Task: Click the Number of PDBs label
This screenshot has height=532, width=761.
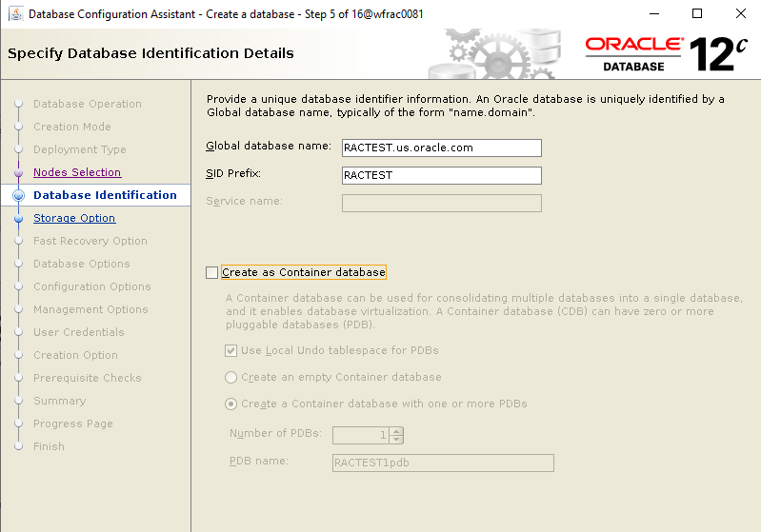Action: tap(275, 434)
